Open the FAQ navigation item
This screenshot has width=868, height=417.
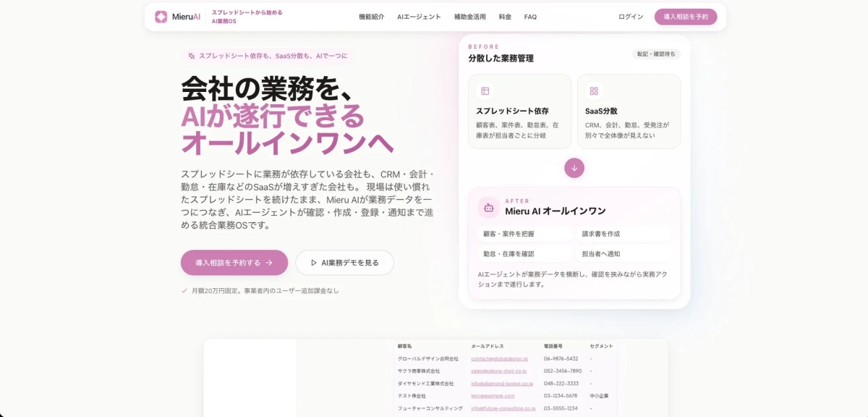(530, 17)
